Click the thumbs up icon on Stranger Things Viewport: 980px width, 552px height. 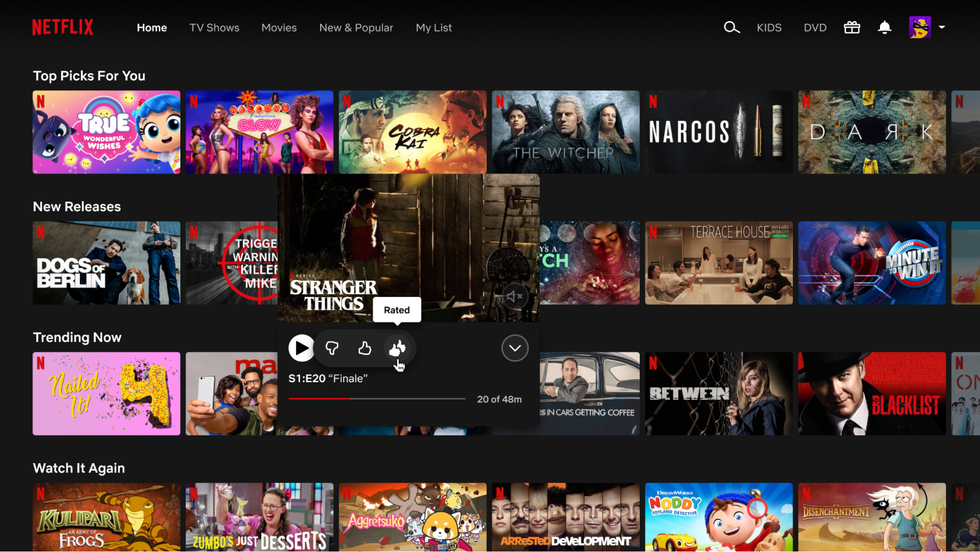(365, 348)
